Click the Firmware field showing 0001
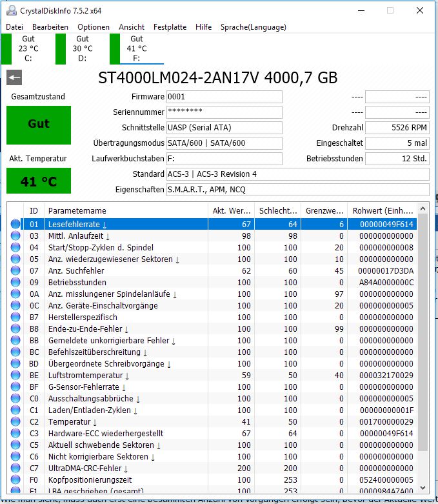 click(224, 97)
